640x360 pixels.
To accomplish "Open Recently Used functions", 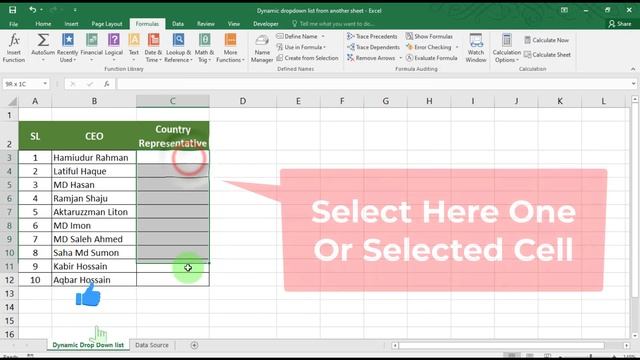I will click(67, 48).
